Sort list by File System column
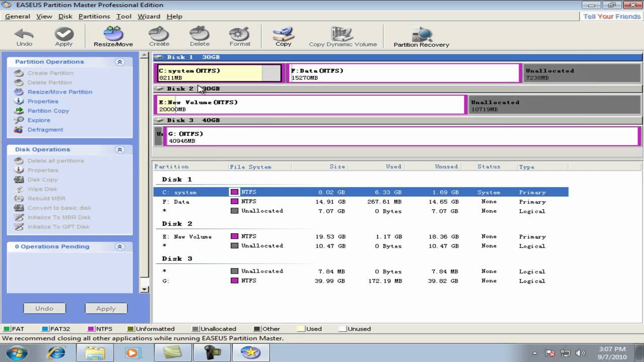Screen dimensions: 644x362 pos(260,166)
